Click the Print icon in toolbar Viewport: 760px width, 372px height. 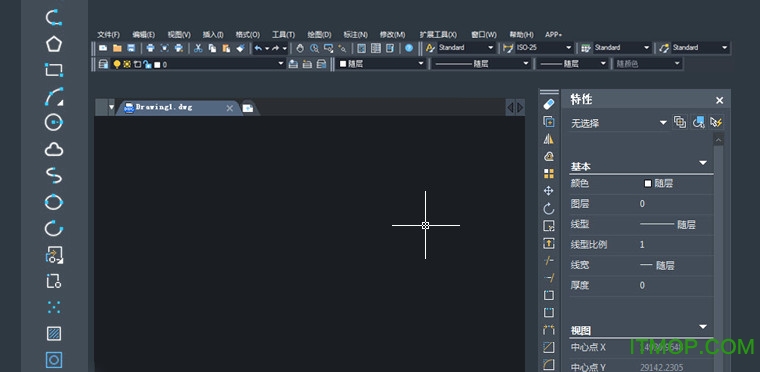point(150,48)
